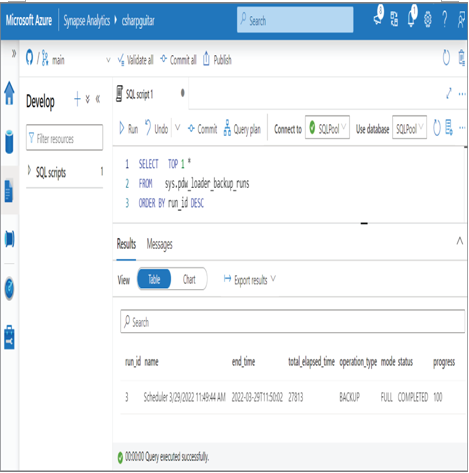Switch to the Messages tab

[x=159, y=245]
